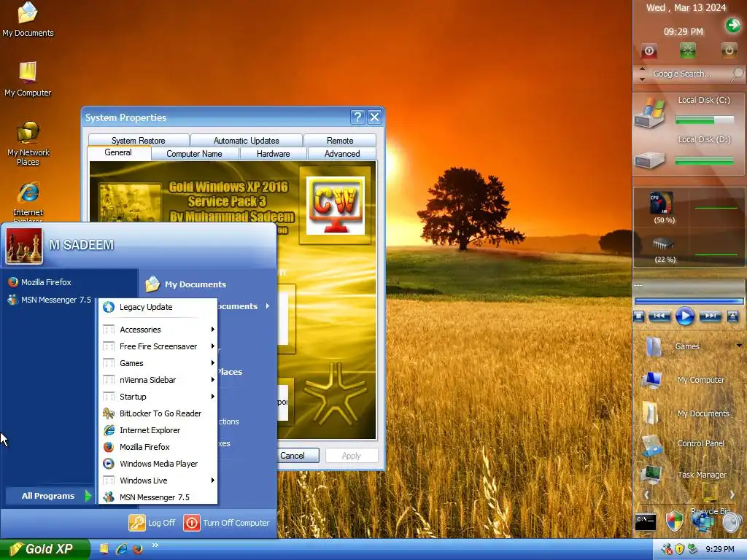Viewport: 747px width, 560px height.
Task: Click Turn Off Computer button
Action: [x=227, y=523]
